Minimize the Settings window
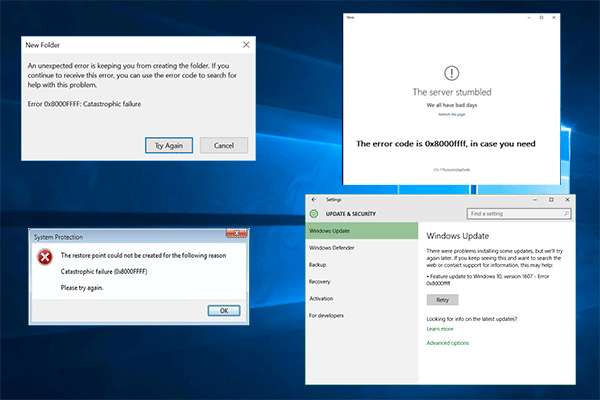 [x=535, y=199]
